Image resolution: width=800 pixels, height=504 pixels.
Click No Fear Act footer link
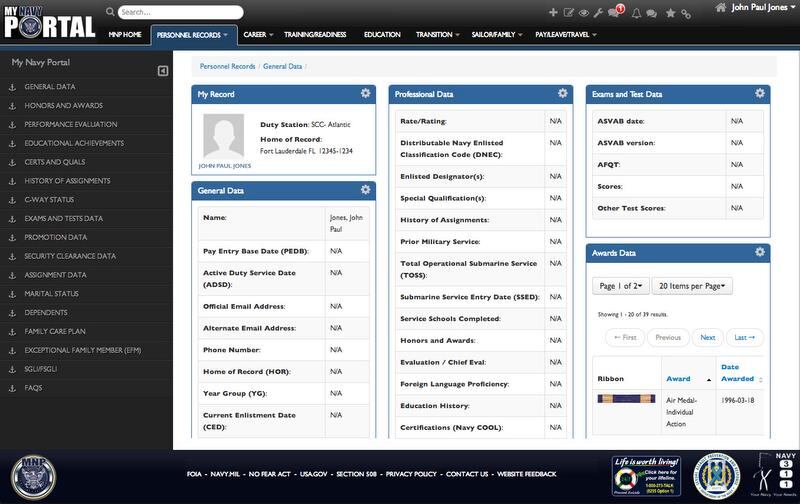click(x=269, y=474)
